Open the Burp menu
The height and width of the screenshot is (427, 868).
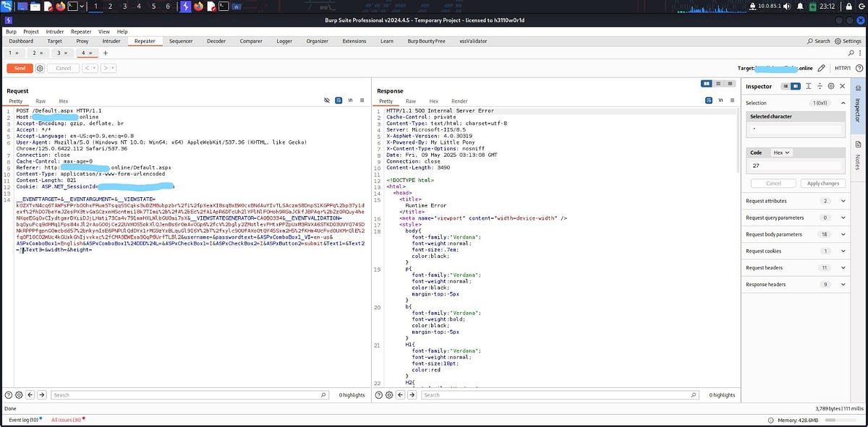tap(11, 32)
